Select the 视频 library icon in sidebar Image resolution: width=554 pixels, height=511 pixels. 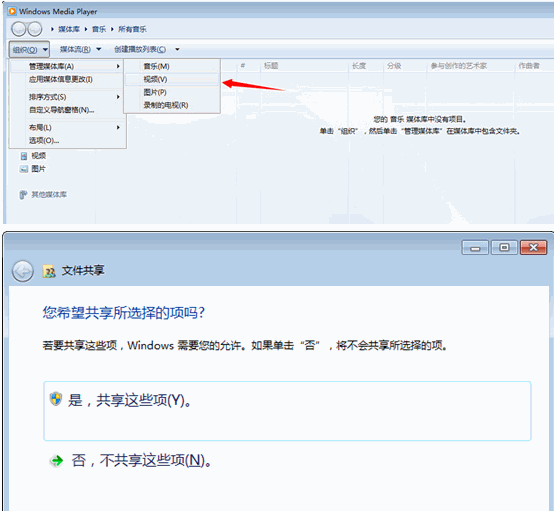coord(24,156)
